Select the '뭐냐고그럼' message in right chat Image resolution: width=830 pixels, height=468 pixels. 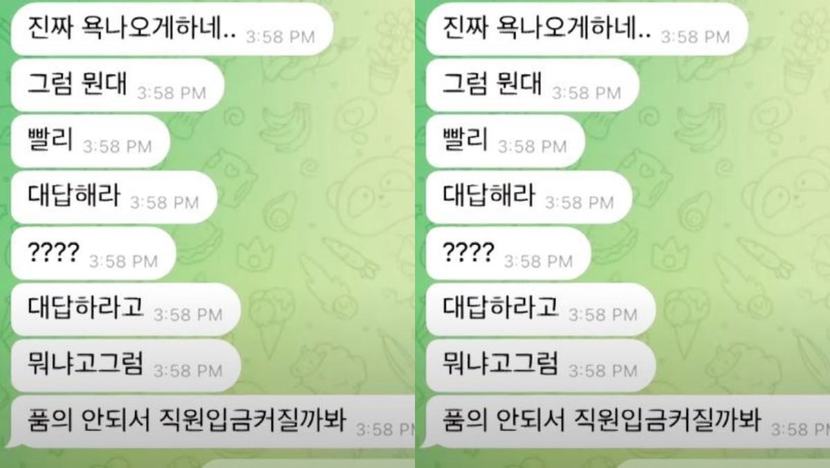pyautogui.click(x=540, y=365)
